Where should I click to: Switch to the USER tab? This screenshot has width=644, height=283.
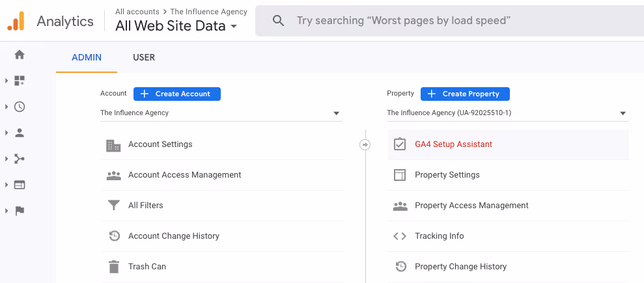pyautogui.click(x=144, y=57)
